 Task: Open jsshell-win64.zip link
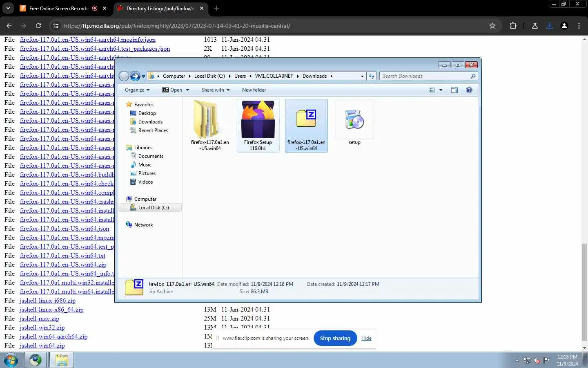[x=42, y=346]
